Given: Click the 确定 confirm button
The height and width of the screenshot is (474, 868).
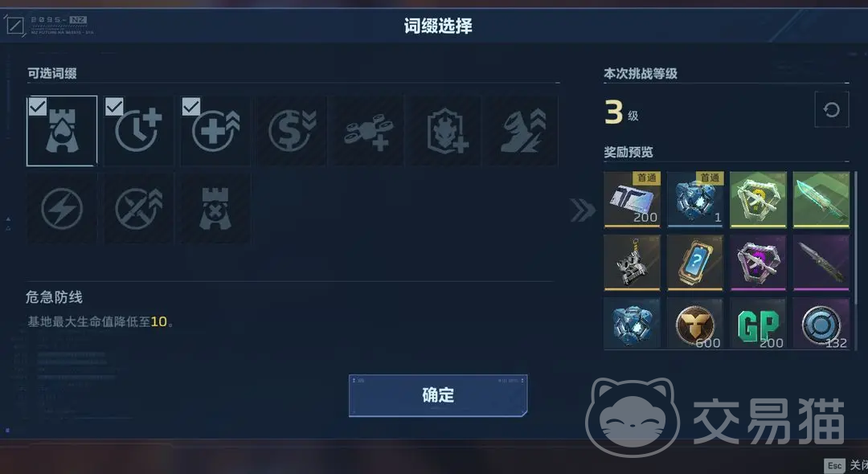Looking at the screenshot, I should click(438, 395).
